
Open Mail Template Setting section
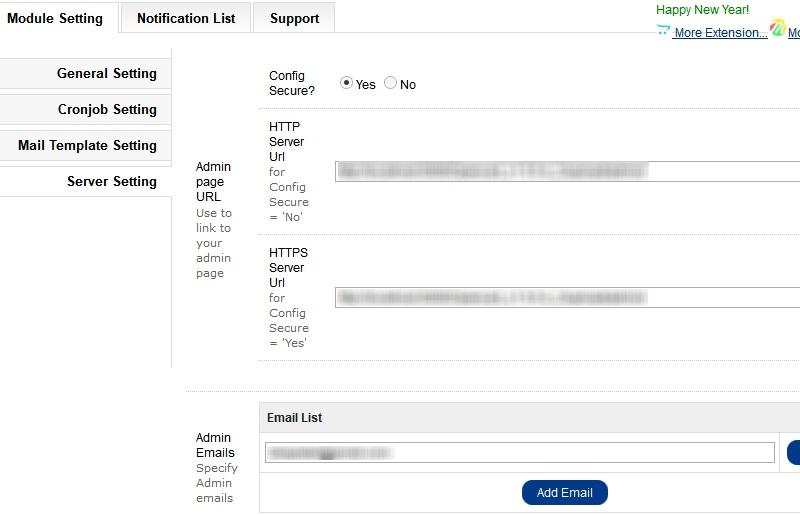tap(87, 146)
